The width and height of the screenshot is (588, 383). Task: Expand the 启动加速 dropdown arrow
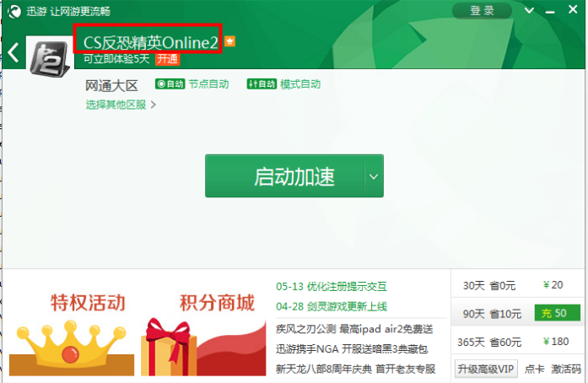[374, 176]
